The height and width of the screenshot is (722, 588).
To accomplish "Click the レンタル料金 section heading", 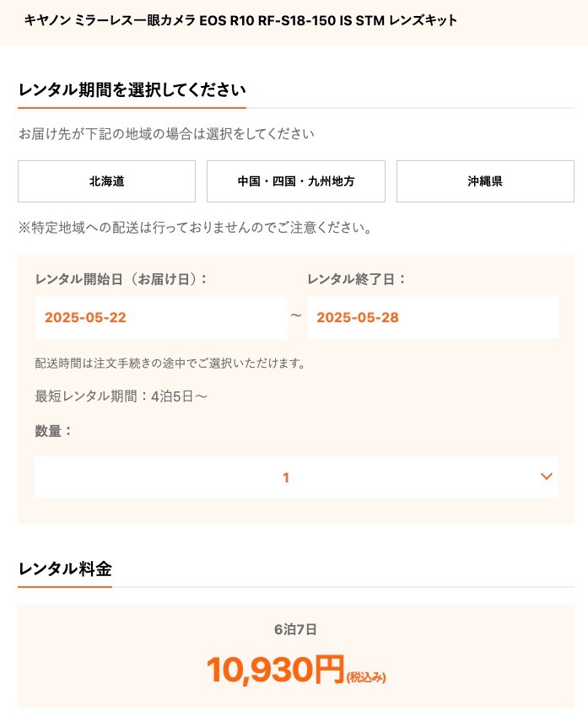I will [65, 569].
